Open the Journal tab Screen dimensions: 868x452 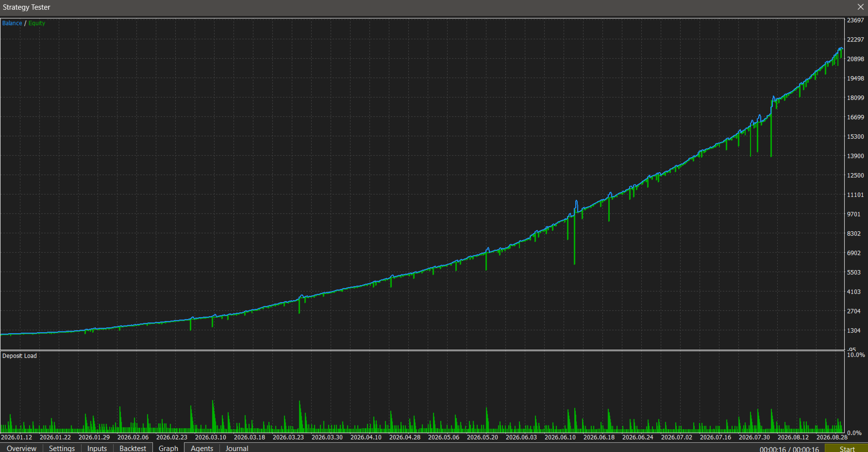click(x=237, y=448)
